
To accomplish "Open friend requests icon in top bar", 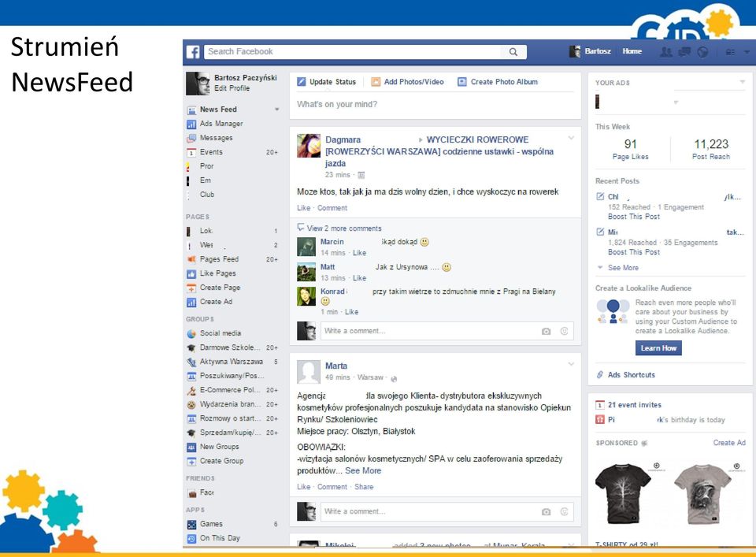I will pos(666,51).
